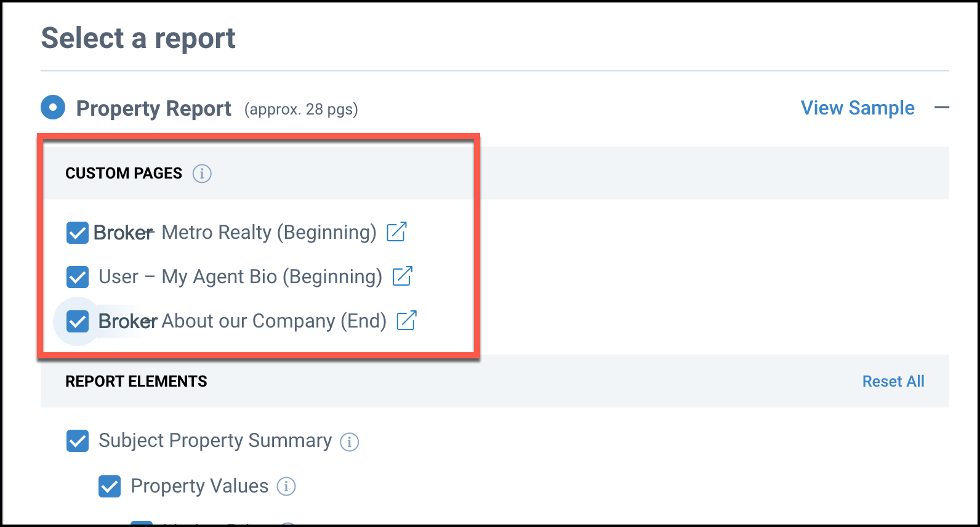The height and width of the screenshot is (527, 980).
Task: Click the "About our Company (End)" label
Action: (273, 321)
